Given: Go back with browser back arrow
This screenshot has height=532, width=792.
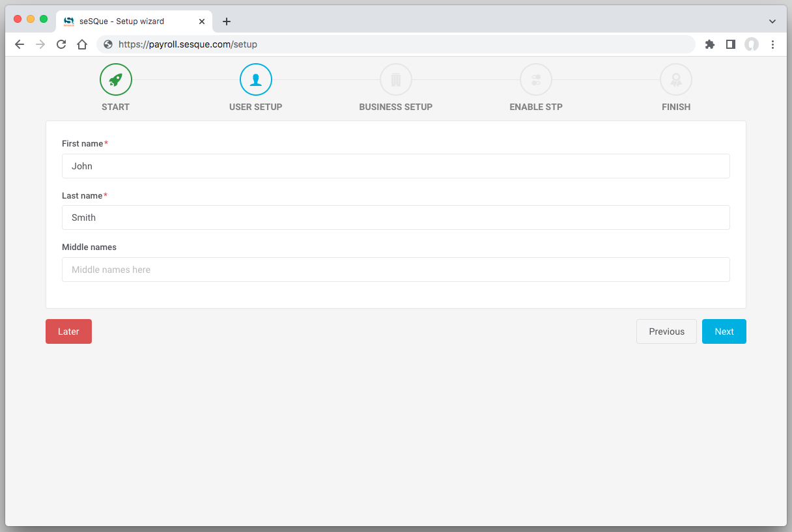Looking at the screenshot, I should [x=20, y=44].
